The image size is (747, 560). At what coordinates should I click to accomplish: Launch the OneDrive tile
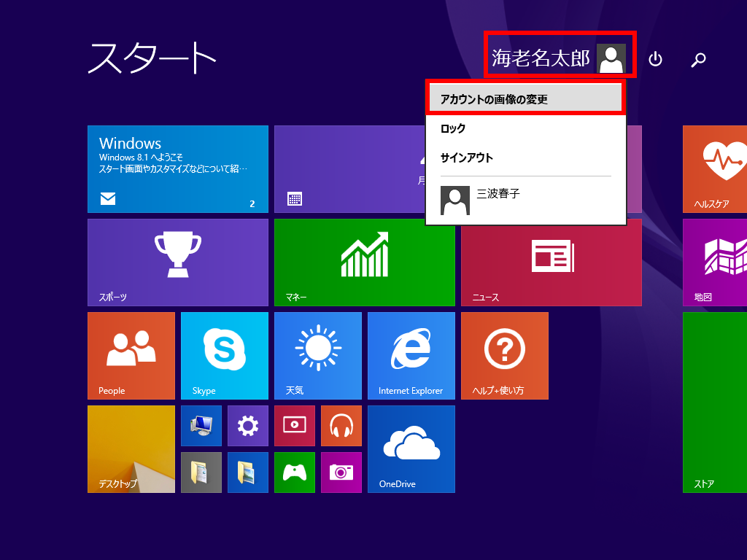tap(411, 449)
